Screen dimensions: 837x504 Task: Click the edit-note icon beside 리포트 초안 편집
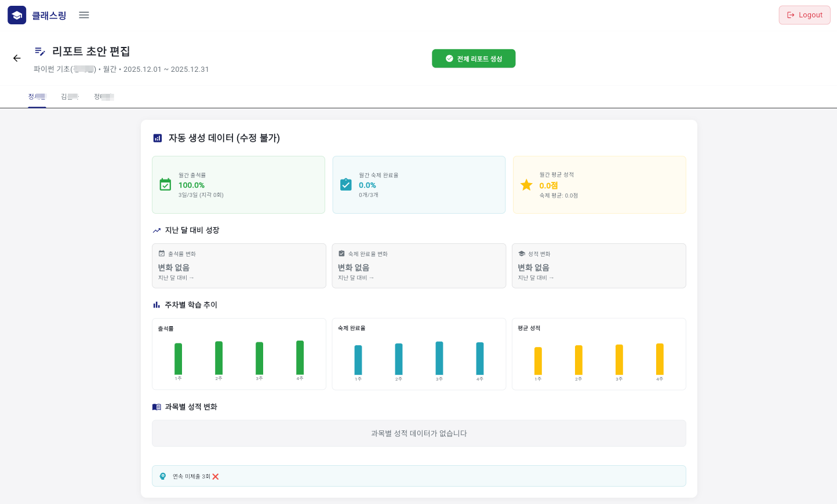(x=40, y=52)
